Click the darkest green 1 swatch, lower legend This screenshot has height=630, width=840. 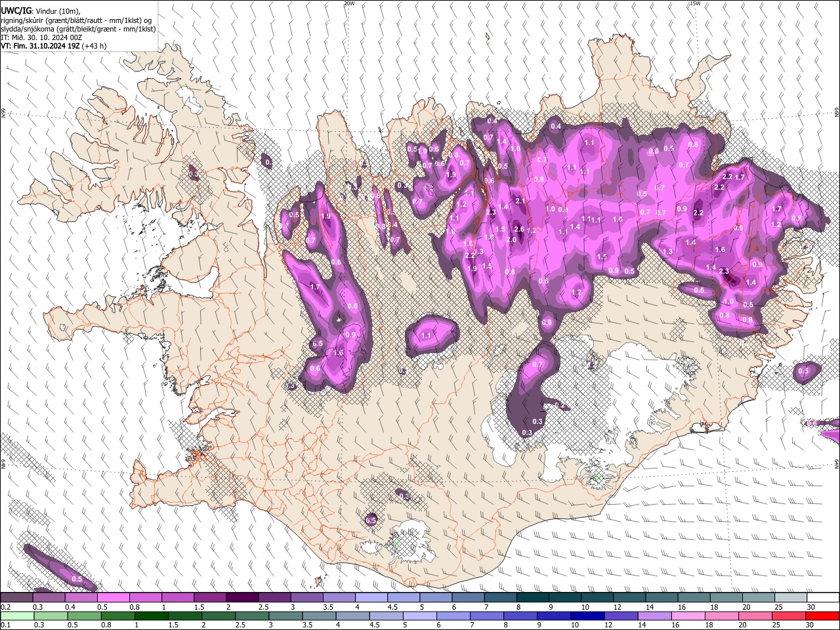151,616
